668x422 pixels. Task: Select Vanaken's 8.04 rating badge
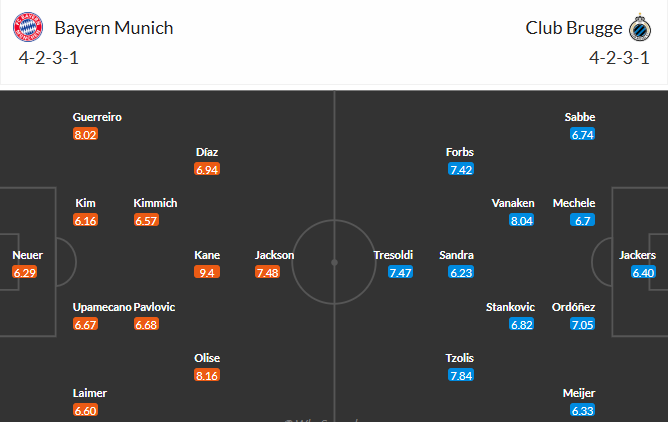[x=521, y=221]
